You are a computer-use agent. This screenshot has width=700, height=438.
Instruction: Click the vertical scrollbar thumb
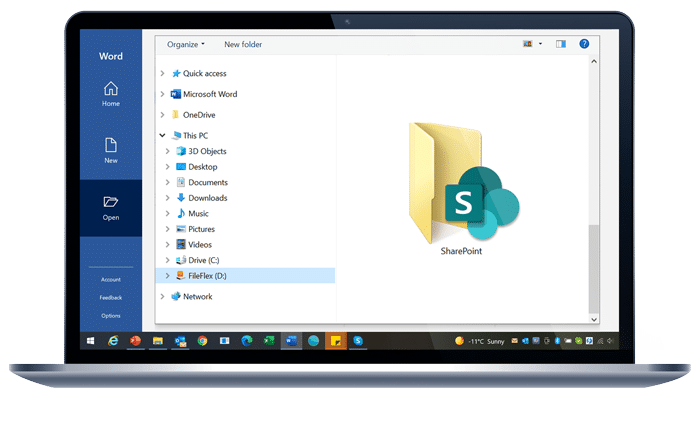point(594,268)
